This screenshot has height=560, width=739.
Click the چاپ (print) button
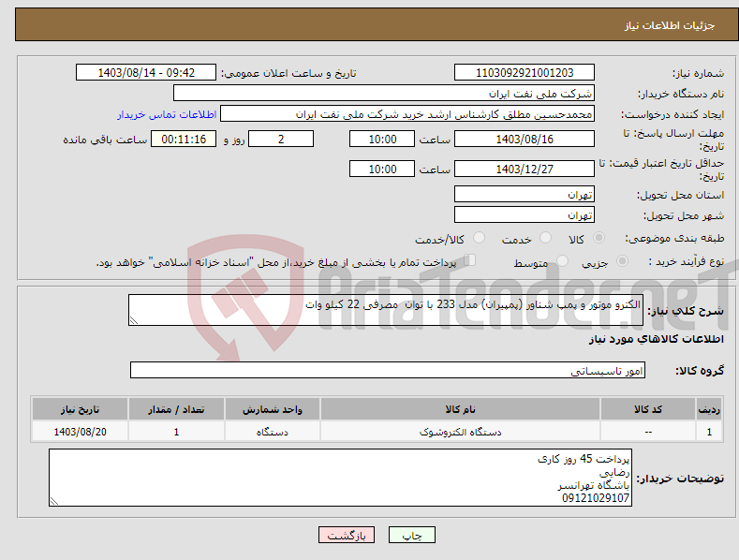(x=411, y=535)
